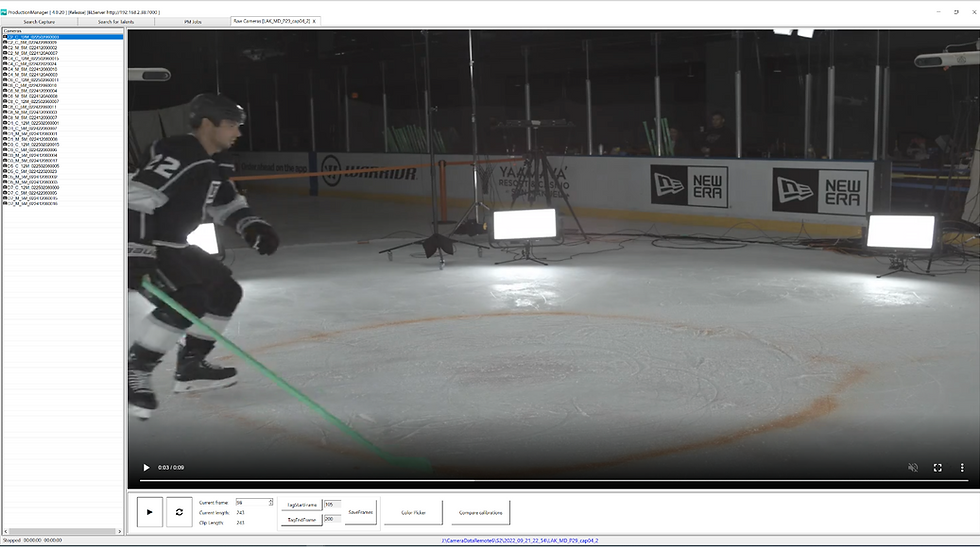The image size is (980, 550).
Task: Open the blue CameraData path link
Action: 520,541
